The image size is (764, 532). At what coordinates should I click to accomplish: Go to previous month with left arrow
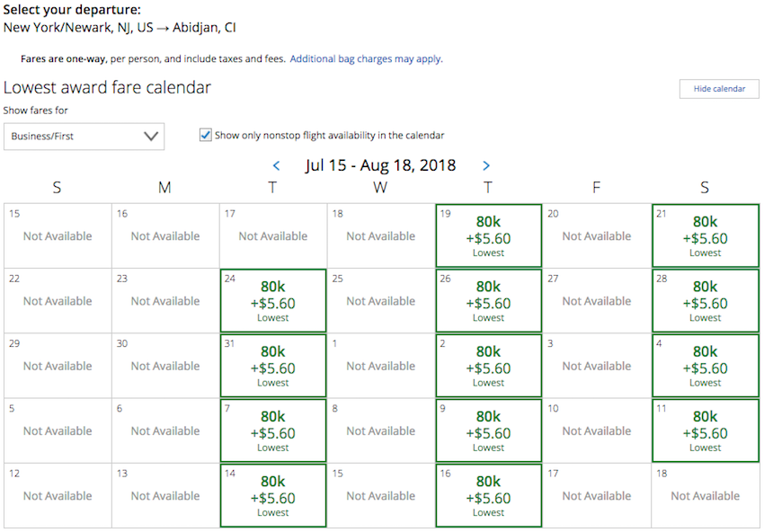coord(276,165)
